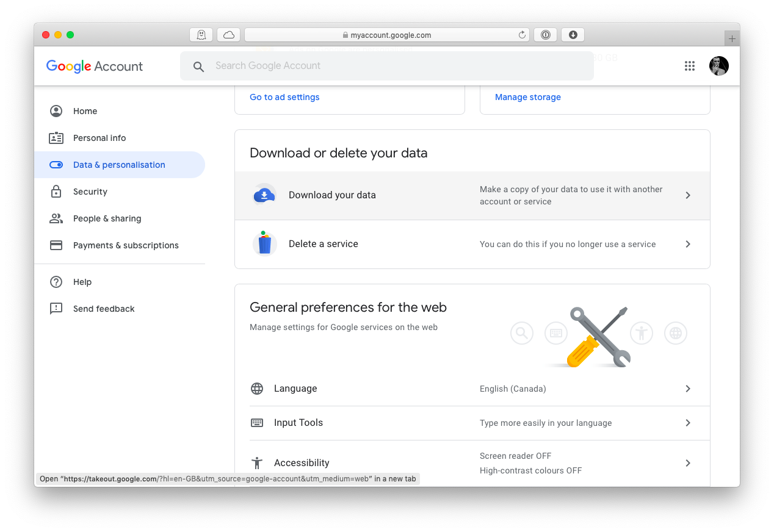The width and height of the screenshot is (774, 532).
Task: Open Security via the padlock icon
Action: [x=56, y=192]
